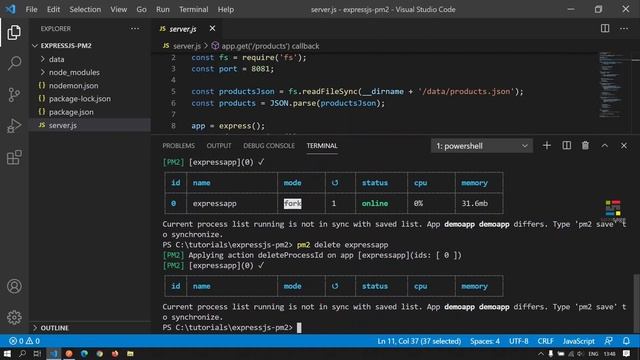This screenshot has width=640, height=360.
Task: Open the Search view in activity bar
Action: coord(14,63)
